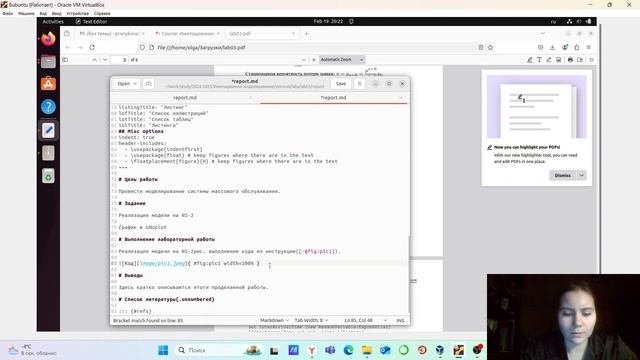This screenshot has height=360, width=640.
Task: Open the Windows Start menu
Action: pyautogui.click(x=163, y=350)
